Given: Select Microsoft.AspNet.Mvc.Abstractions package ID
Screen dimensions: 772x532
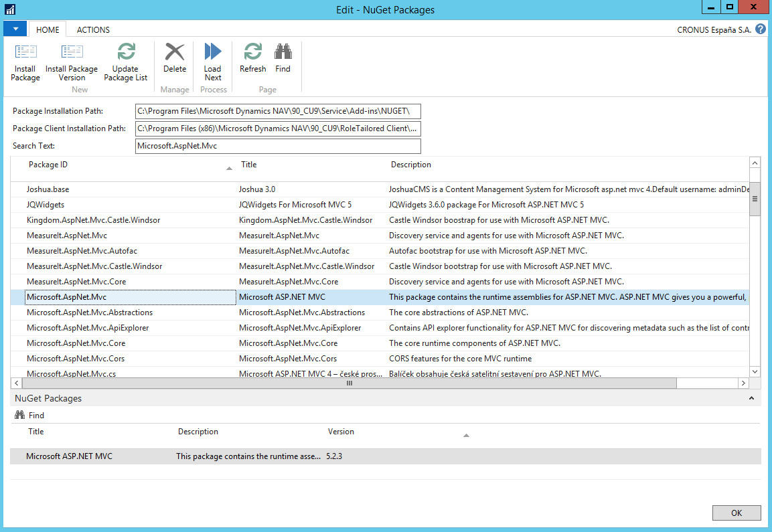Looking at the screenshot, I should coord(90,313).
